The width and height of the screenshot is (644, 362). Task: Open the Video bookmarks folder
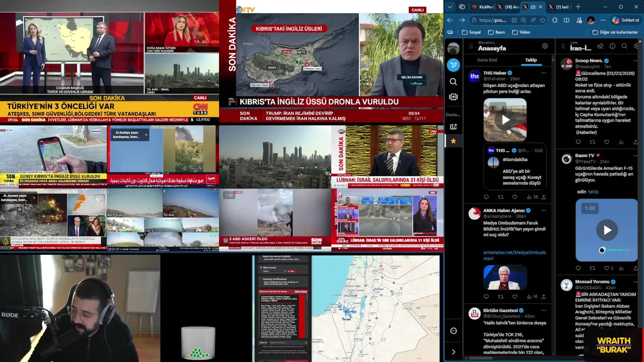click(x=521, y=32)
